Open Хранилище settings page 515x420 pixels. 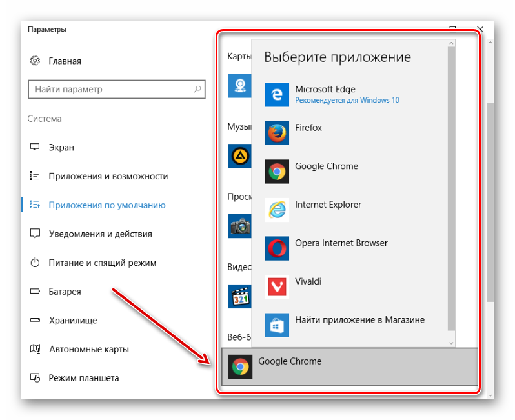pos(73,320)
